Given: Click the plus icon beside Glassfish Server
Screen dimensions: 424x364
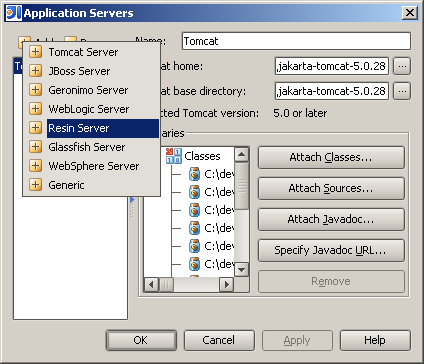Looking at the screenshot, I should click(35, 147).
